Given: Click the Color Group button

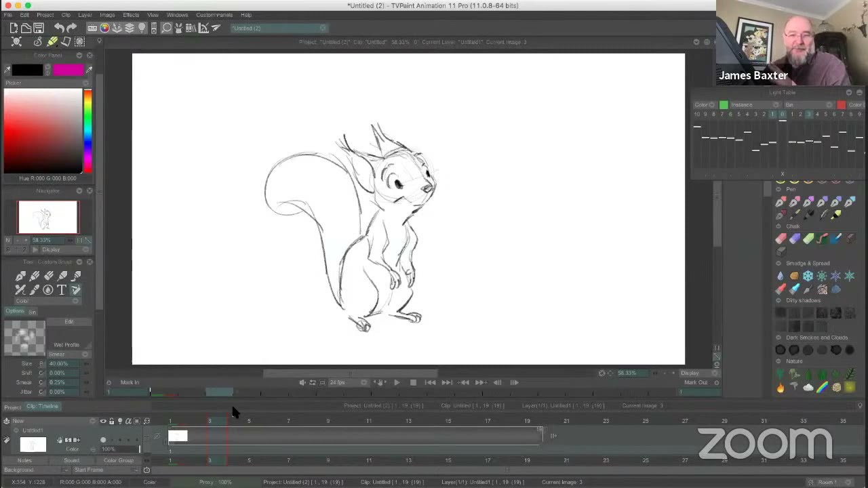Looking at the screenshot, I should [119, 460].
